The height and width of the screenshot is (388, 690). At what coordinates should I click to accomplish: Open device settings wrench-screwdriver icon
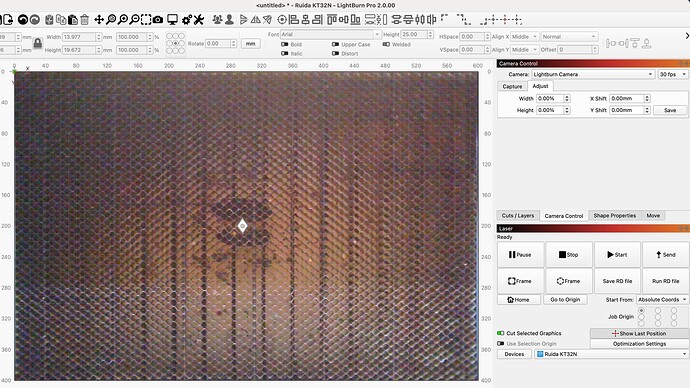198,20
